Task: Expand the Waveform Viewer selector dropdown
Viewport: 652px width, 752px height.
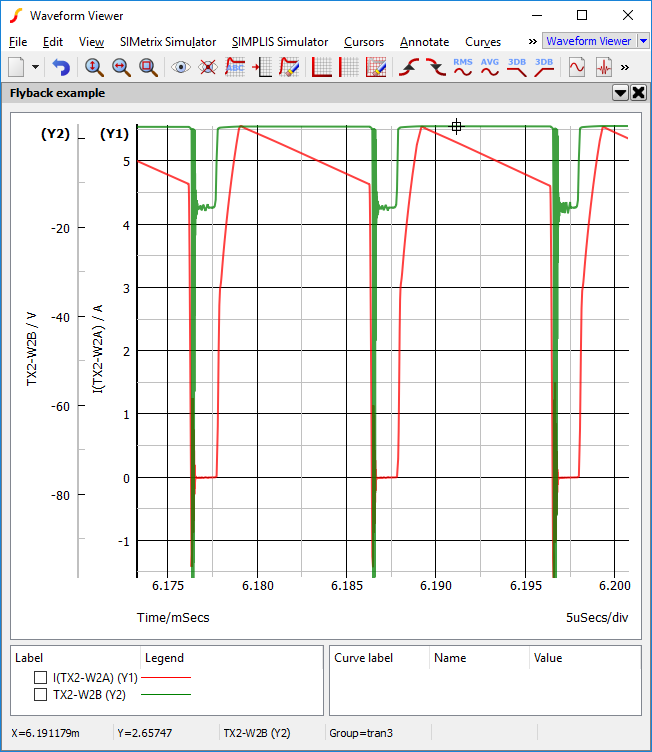Action: tap(643, 41)
